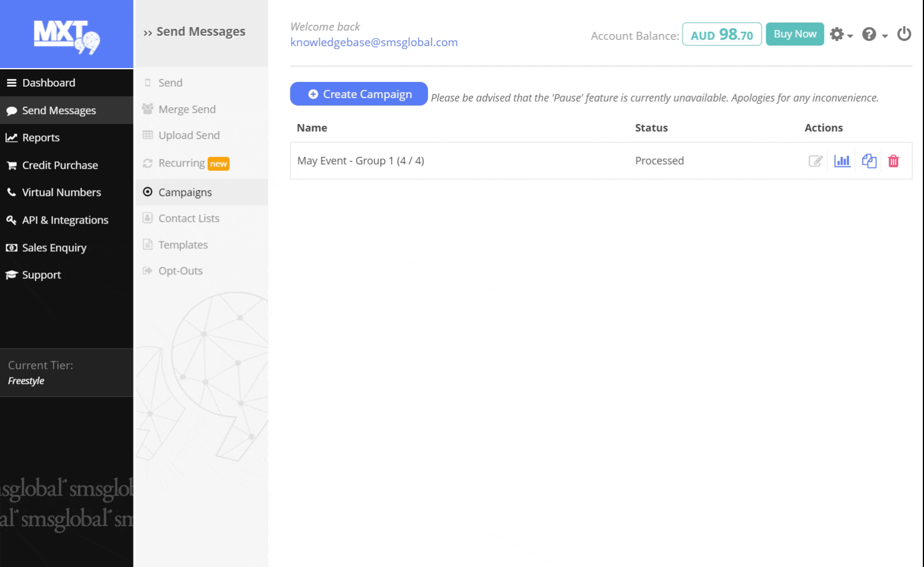Open Virtual Numbers menu item
924x567 pixels.
tap(61, 192)
